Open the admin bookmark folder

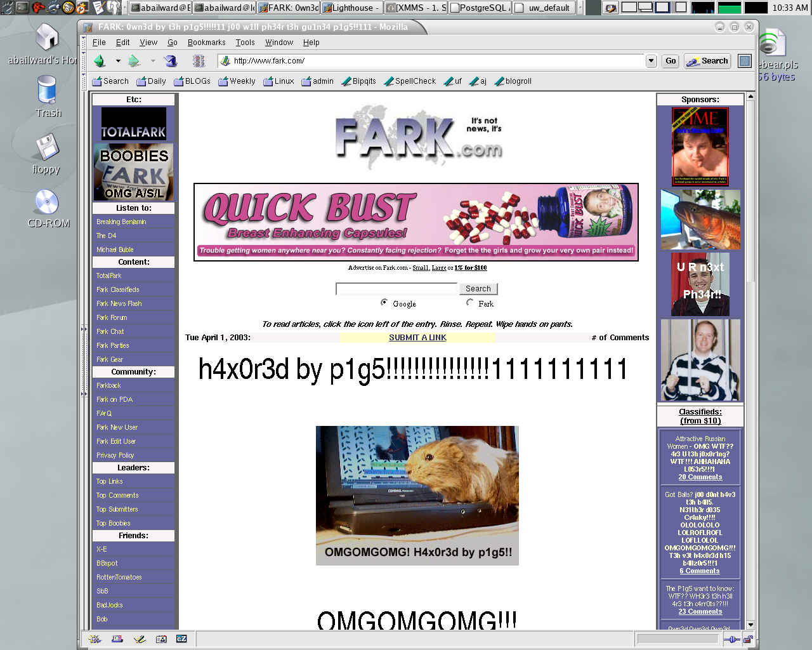pyautogui.click(x=317, y=81)
